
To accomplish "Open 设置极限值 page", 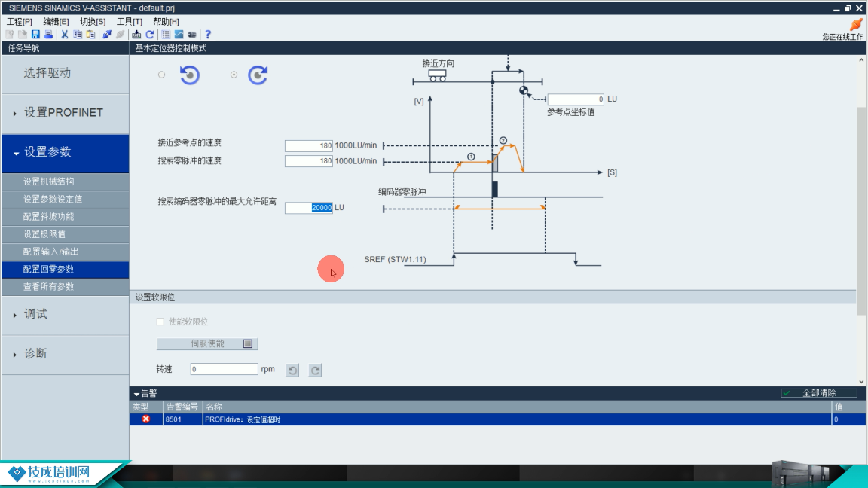I will tap(66, 234).
